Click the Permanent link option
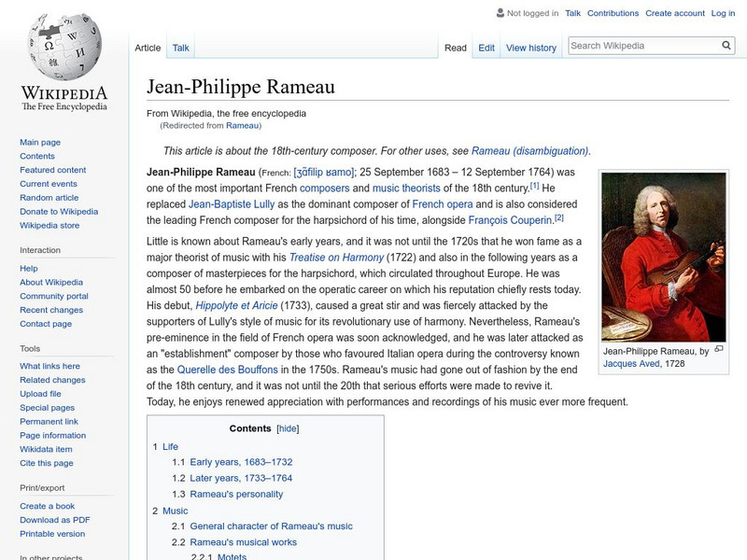 (x=49, y=421)
